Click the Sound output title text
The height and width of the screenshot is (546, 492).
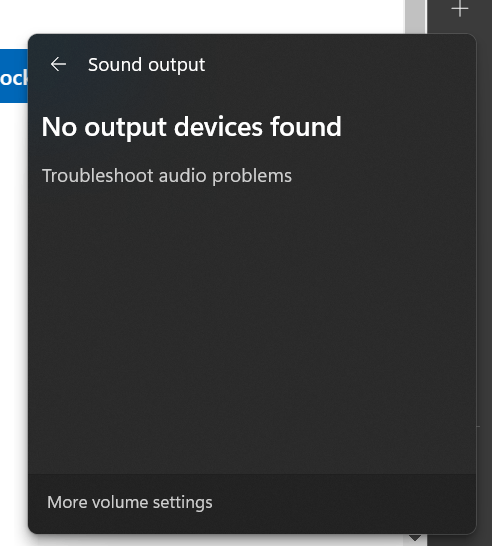(146, 65)
